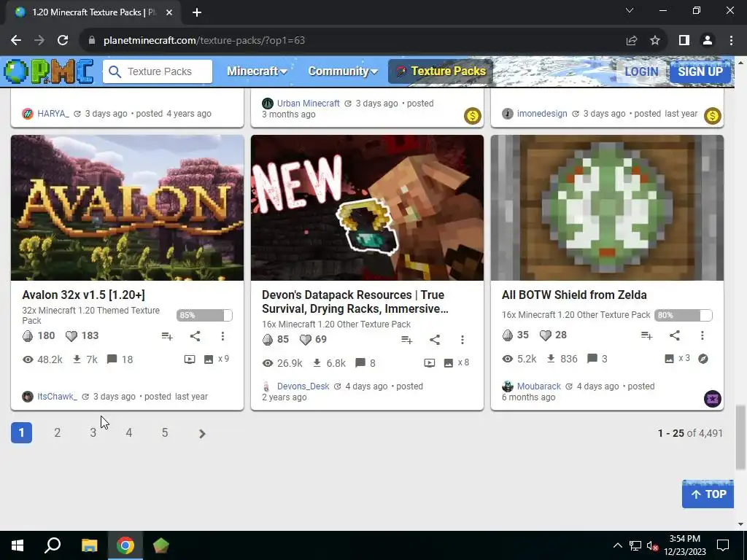Click the gold coin badge by imonedesign
This screenshot has width=747, height=560.
pyautogui.click(x=713, y=116)
